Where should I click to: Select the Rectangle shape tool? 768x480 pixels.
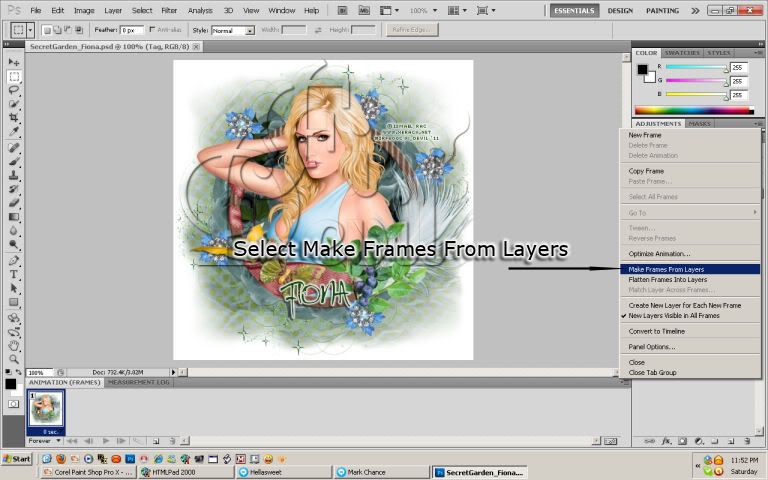pos(14,302)
